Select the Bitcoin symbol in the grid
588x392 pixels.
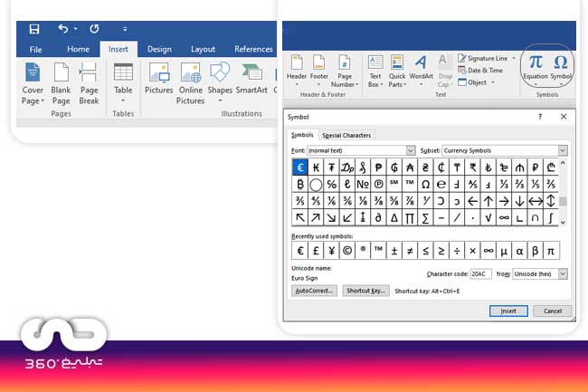click(x=300, y=184)
